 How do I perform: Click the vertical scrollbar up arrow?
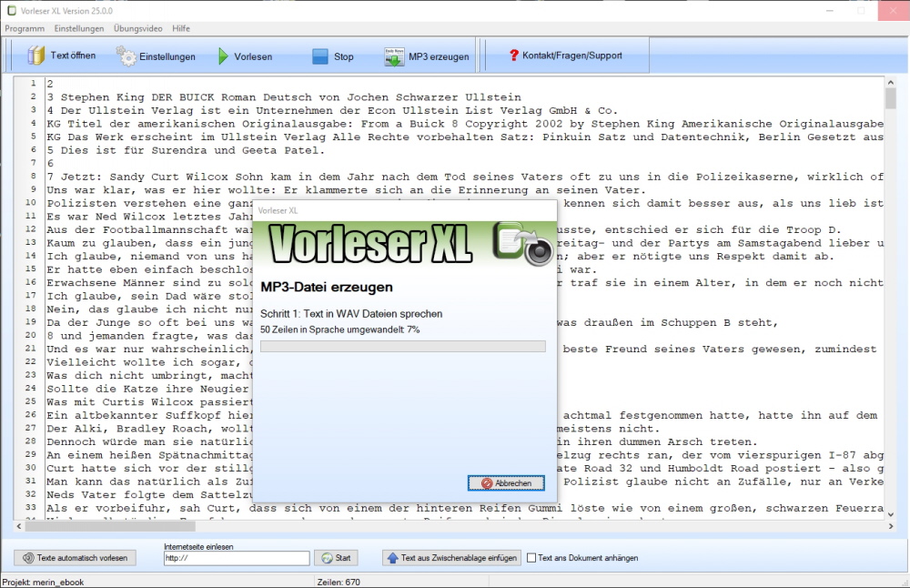coord(891,83)
